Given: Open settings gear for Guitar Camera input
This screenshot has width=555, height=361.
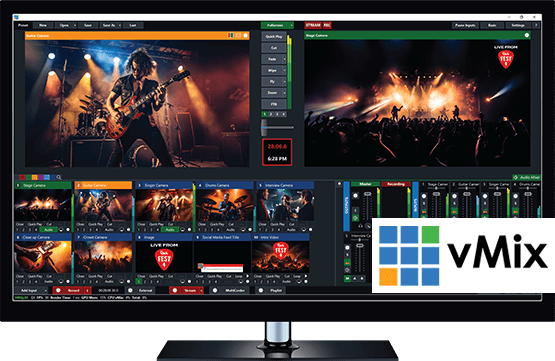Looking at the screenshot, I should coord(128,230).
